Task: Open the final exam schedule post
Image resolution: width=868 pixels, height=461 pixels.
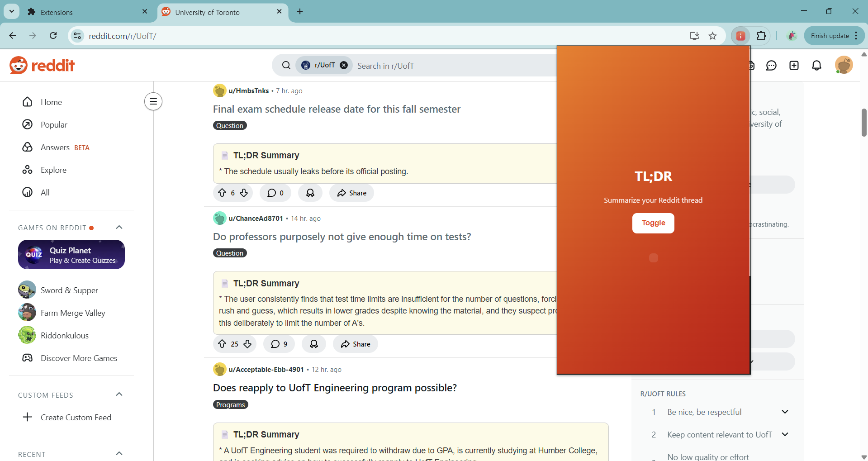Action: point(337,109)
